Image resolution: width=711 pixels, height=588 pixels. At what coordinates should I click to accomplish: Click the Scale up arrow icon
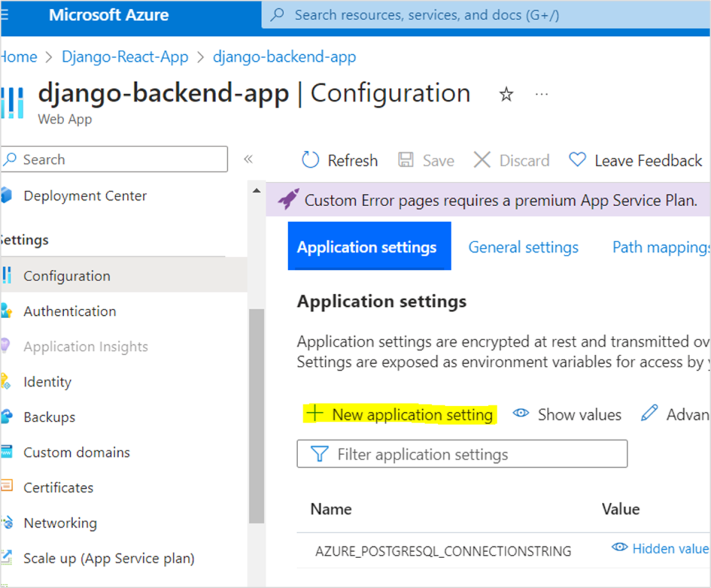(x=6, y=557)
